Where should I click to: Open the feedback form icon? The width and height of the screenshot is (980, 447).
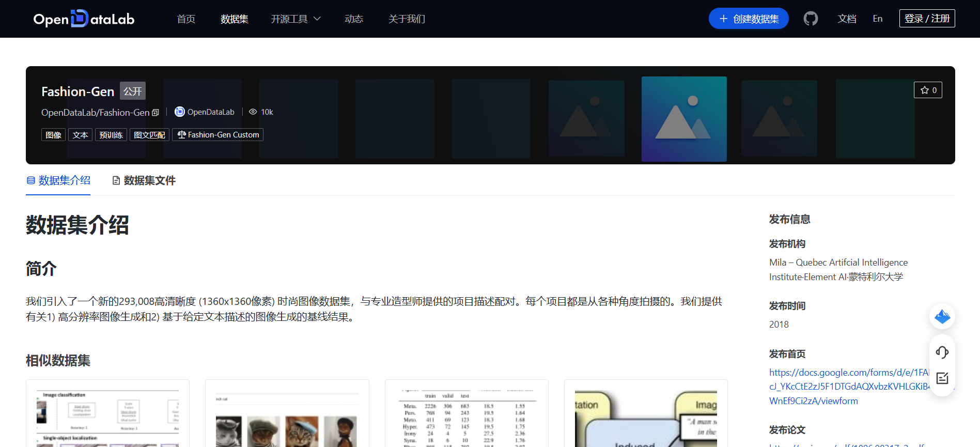(x=942, y=378)
